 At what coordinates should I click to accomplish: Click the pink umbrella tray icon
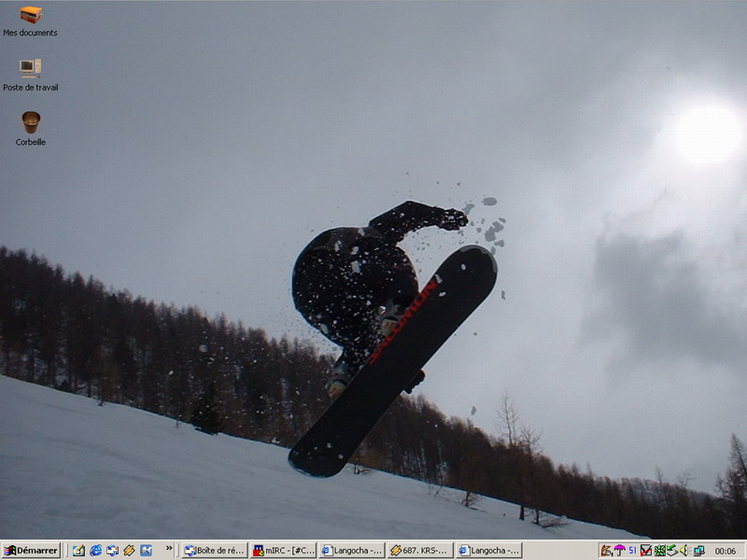click(619, 551)
